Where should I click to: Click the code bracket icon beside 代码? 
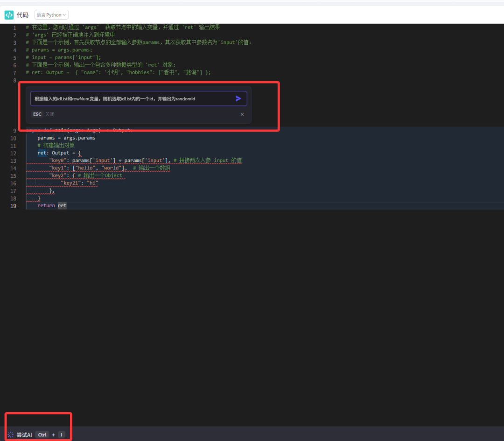point(9,15)
